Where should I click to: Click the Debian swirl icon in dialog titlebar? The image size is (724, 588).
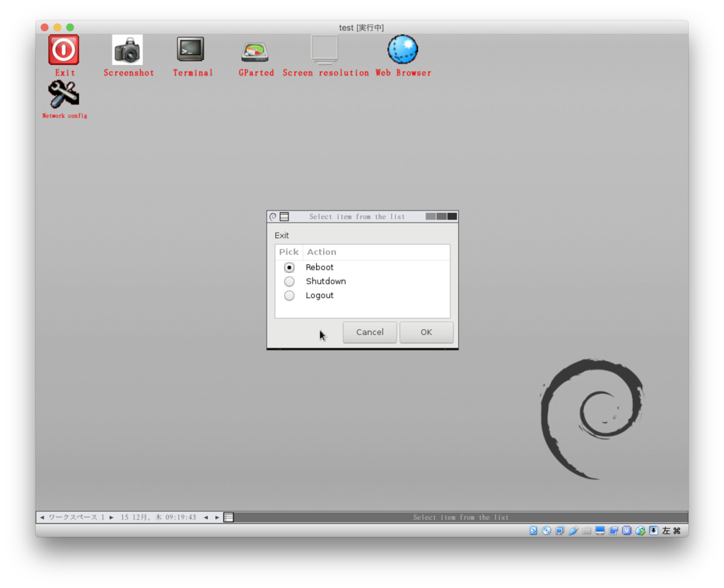pos(273,216)
